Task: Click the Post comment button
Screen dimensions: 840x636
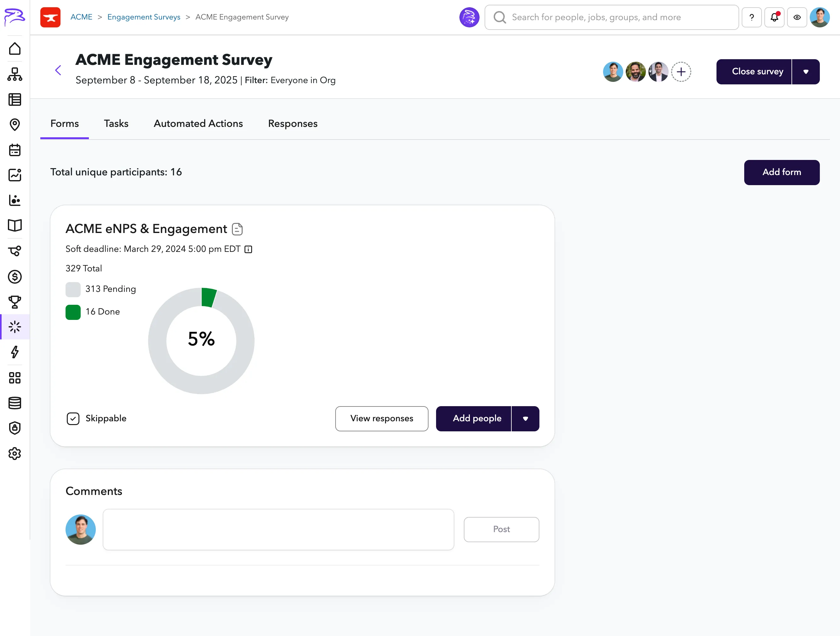Action: tap(501, 529)
